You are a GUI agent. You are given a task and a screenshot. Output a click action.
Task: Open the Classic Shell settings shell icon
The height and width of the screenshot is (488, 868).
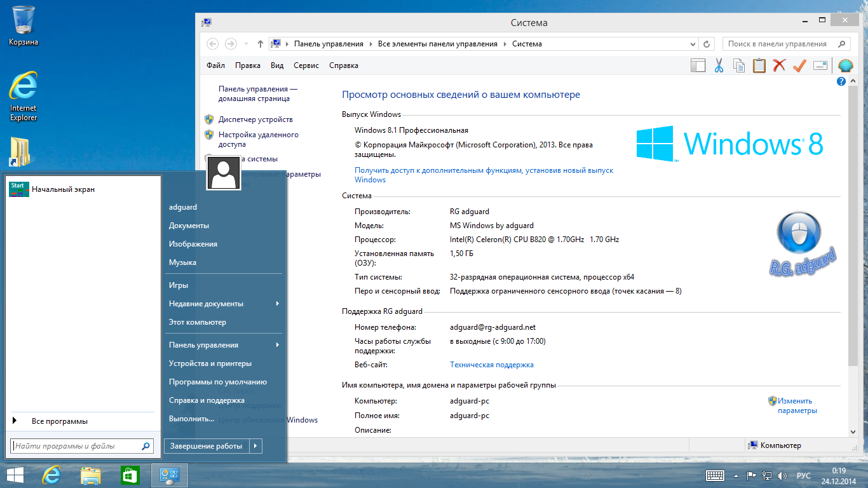[x=846, y=65]
